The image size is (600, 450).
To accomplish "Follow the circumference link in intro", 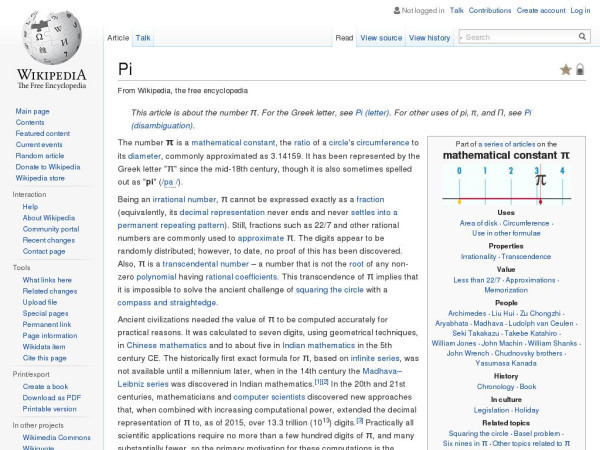I will [383, 142].
